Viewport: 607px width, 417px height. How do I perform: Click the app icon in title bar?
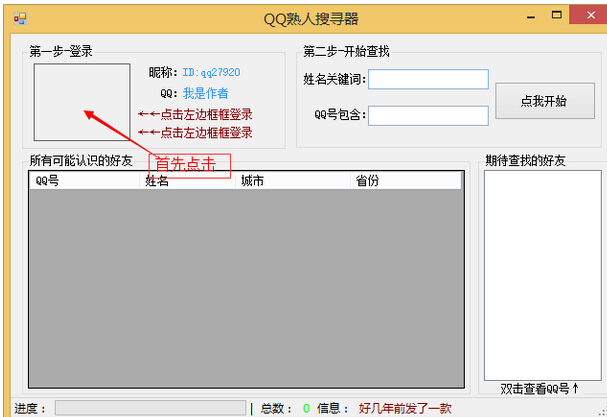(20, 18)
